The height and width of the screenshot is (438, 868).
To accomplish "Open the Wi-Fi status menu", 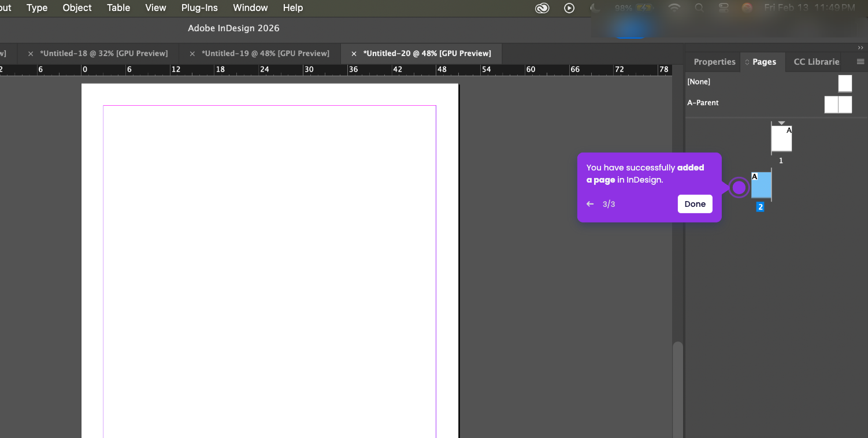I will pos(674,8).
